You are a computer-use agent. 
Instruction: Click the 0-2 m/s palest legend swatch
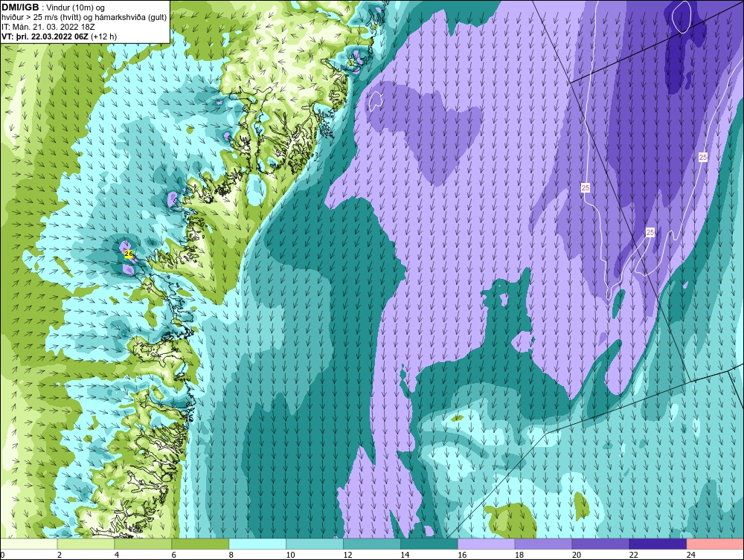(x=29, y=544)
